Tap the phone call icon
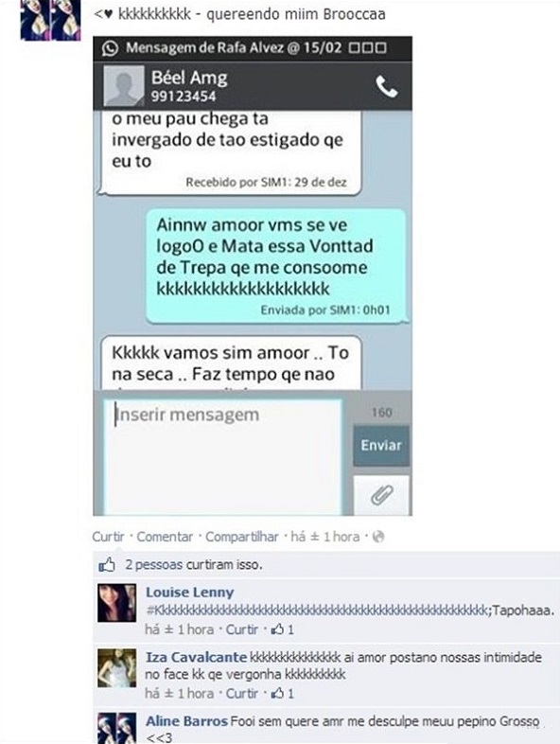 pyautogui.click(x=387, y=87)
